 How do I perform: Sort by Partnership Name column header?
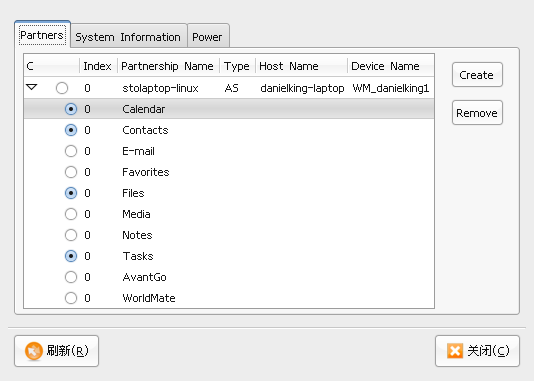coord(168,66)
